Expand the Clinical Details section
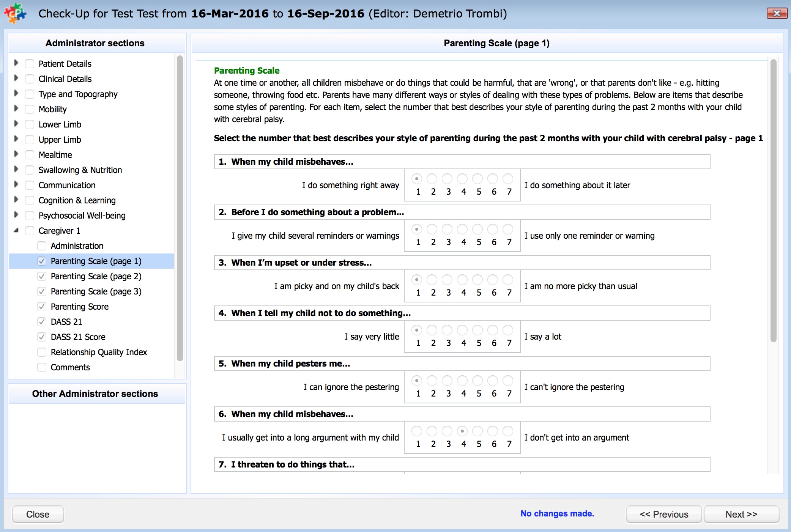This screenshot has height=532, width=791. (16, 78)
